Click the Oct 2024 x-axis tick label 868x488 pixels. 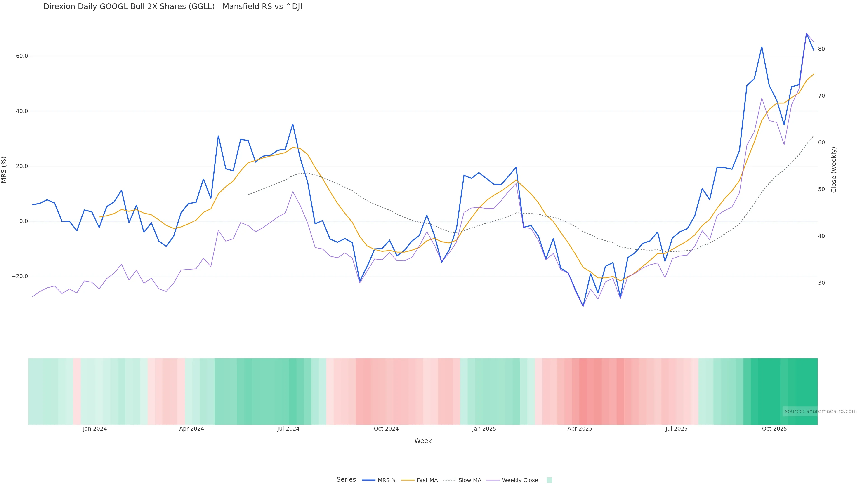386,429
